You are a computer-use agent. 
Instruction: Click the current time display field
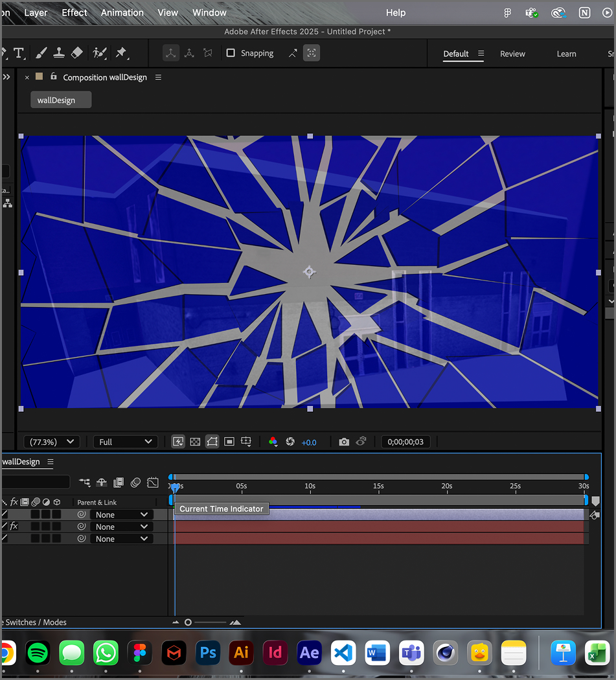point(405,441)
